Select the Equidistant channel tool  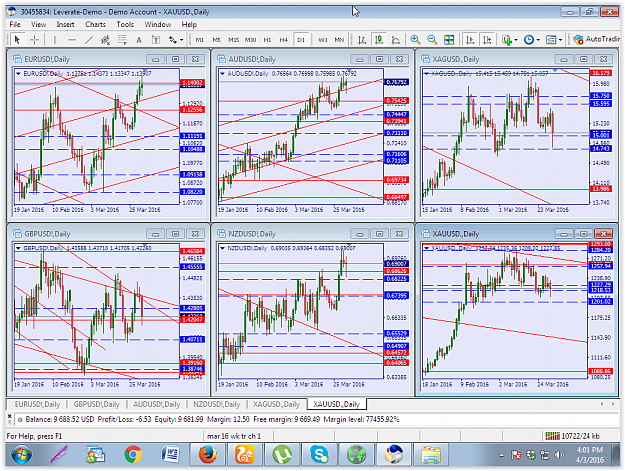[106, 39]
